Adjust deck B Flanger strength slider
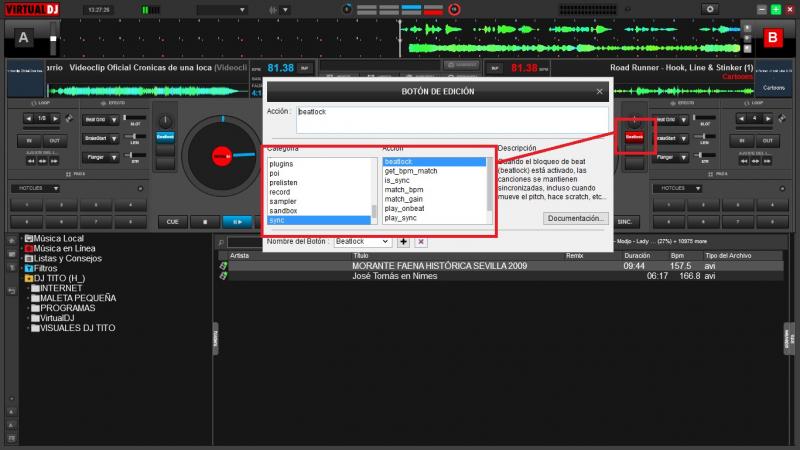 (x=705, y=155)
